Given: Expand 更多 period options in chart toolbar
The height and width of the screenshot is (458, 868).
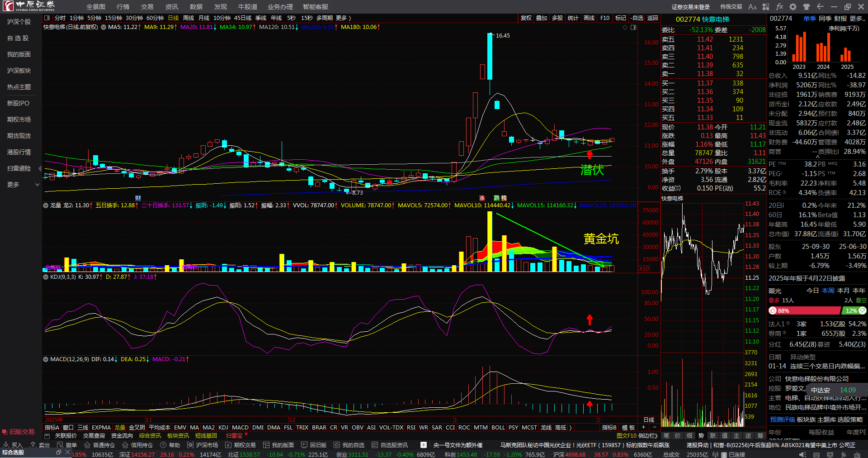Looking at the screenshot, I should [x=343, y=18].
